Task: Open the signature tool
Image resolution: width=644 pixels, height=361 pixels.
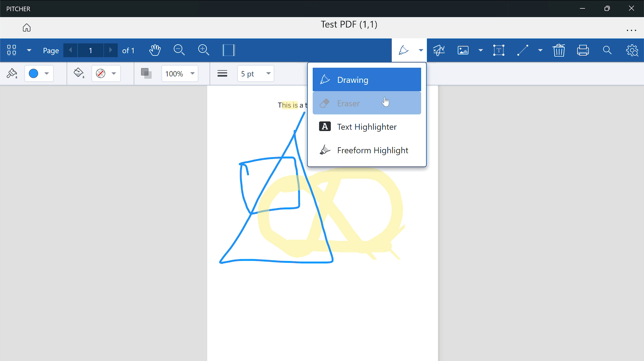Action: pyautogui.click(x=439, y=50)
